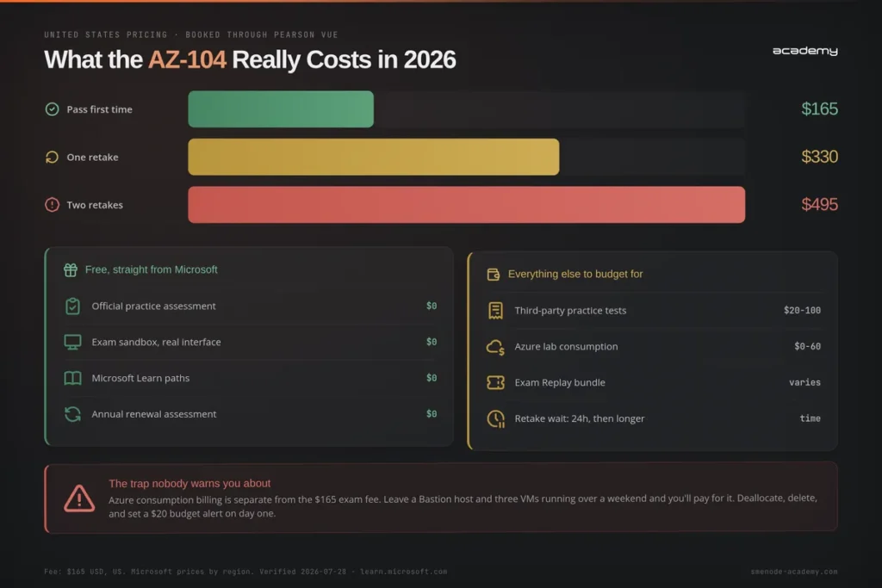Screen dimensions: 882x588
Task: Click the green Pass first time bar
Action: pyautogui.click(x=281, y=109)
